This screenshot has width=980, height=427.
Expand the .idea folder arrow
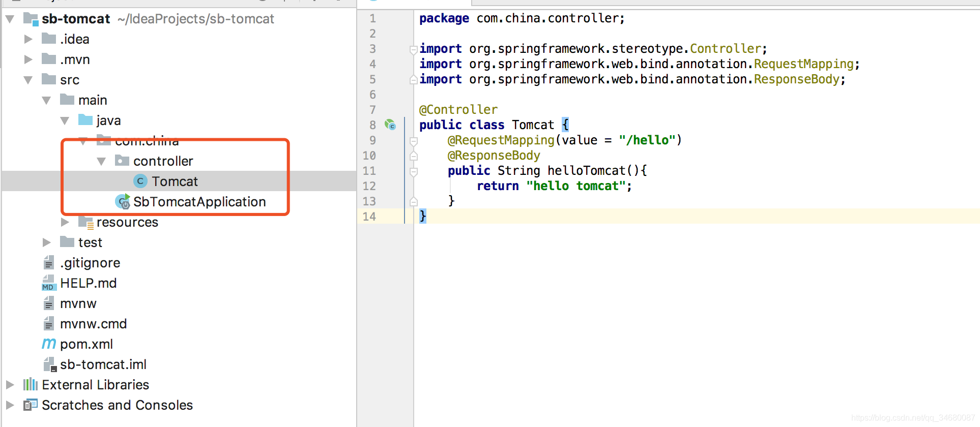coord(28,39)
